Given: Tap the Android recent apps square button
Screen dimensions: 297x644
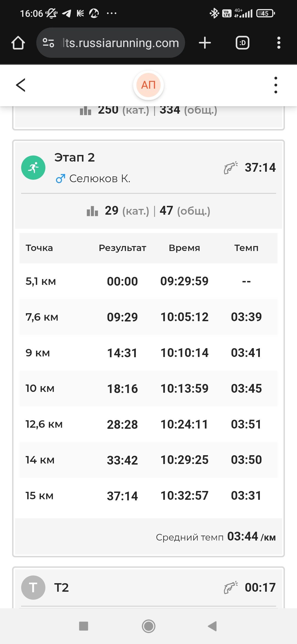Looking at the screenshot, I should pyautogui.click(x=84, y=626).
